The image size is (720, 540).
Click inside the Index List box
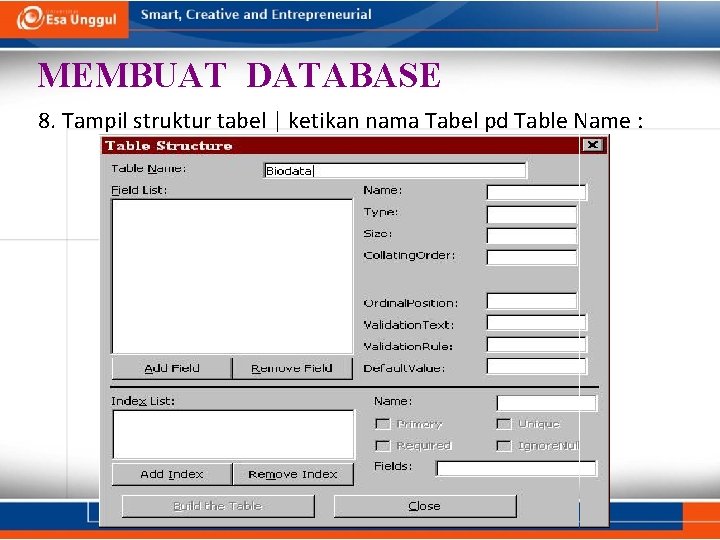233,434
